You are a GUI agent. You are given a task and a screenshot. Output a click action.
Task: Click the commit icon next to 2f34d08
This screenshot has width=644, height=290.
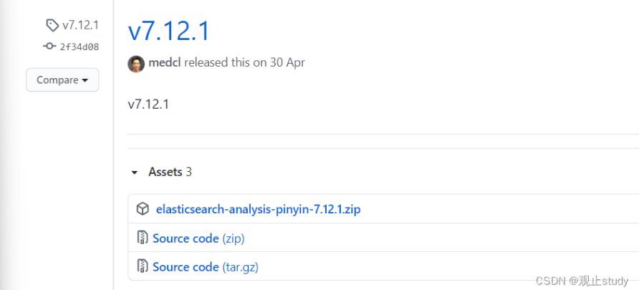click(x=49, y=47)
